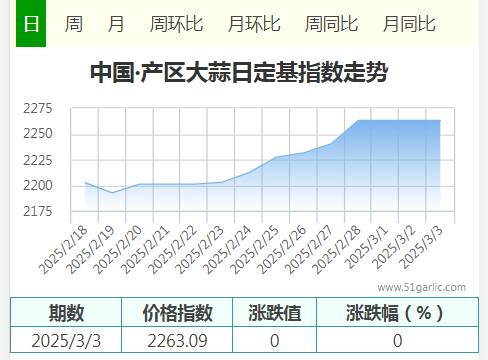
Task: Click the 2025/2/18 x-axis date label
Action: tap(63, 249)
